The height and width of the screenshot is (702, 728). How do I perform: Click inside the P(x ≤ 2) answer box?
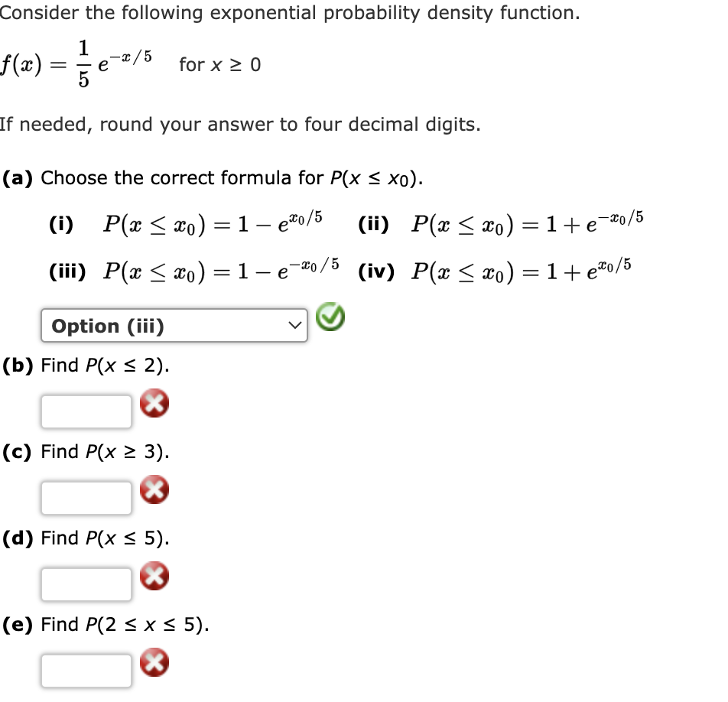86,410
